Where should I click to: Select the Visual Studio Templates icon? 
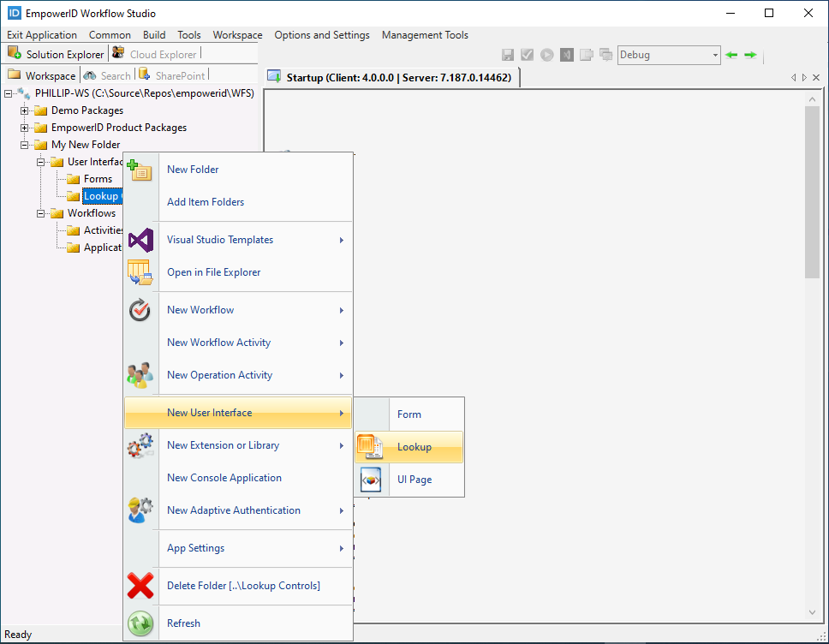click(x=140, y=240)
